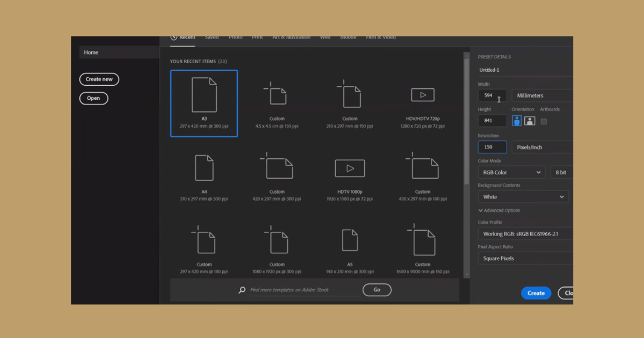
Task: Click the Create new button
Action: 99,79
